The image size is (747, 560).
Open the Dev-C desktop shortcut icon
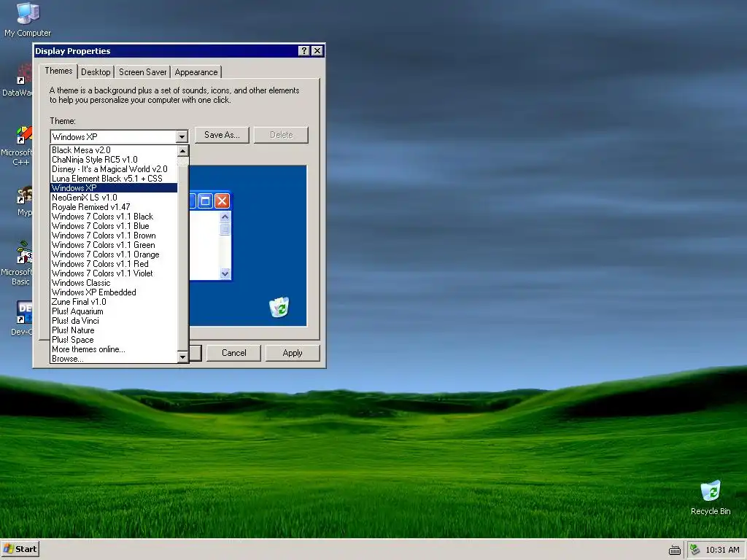point(24,312)
